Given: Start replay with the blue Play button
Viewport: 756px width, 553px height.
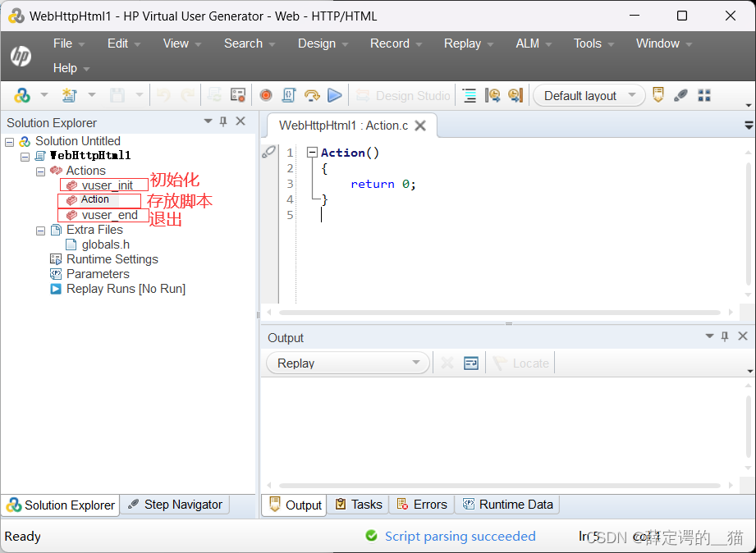Looking at the screenshot, I should [x=335, y=95].
